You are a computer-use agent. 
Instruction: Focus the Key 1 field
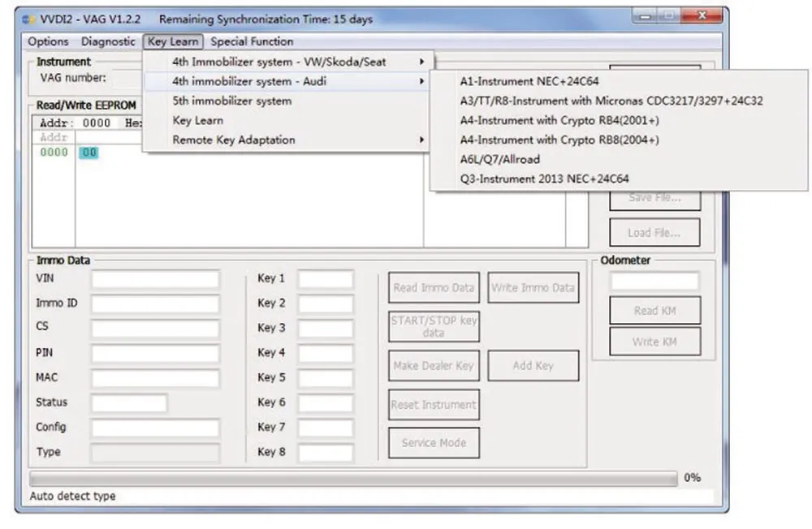(326, 280)
